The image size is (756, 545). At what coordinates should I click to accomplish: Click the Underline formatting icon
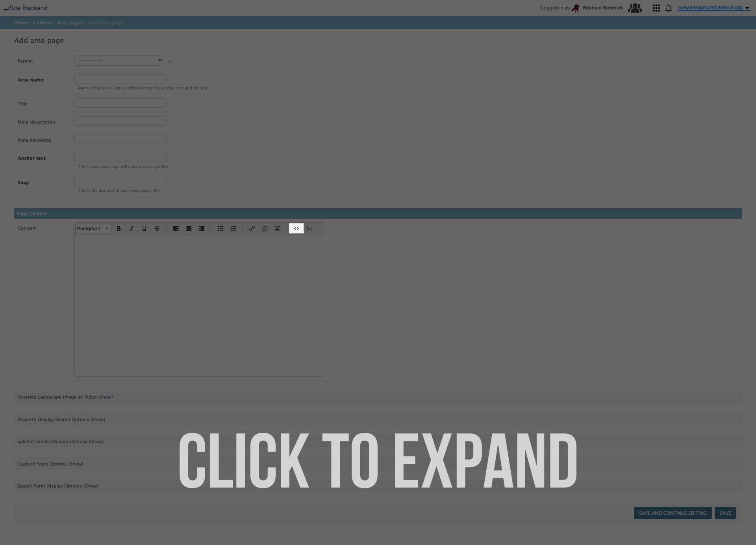[x=144, y=228]
